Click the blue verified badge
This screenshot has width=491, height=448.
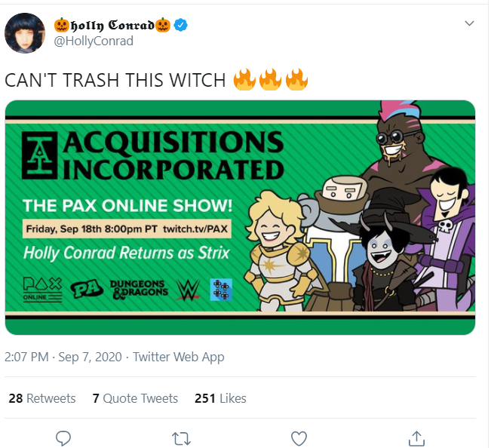coord(181,25)
